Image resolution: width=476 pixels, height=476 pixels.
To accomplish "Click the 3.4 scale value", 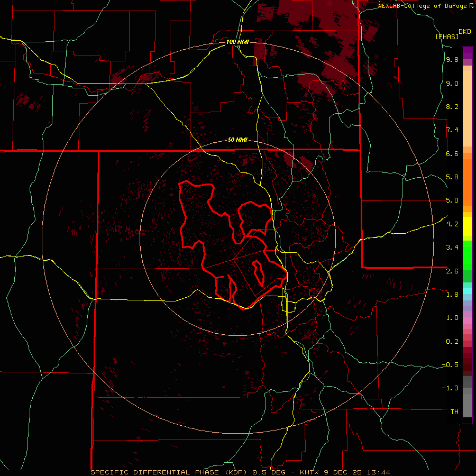I will (x=452, y=248).
